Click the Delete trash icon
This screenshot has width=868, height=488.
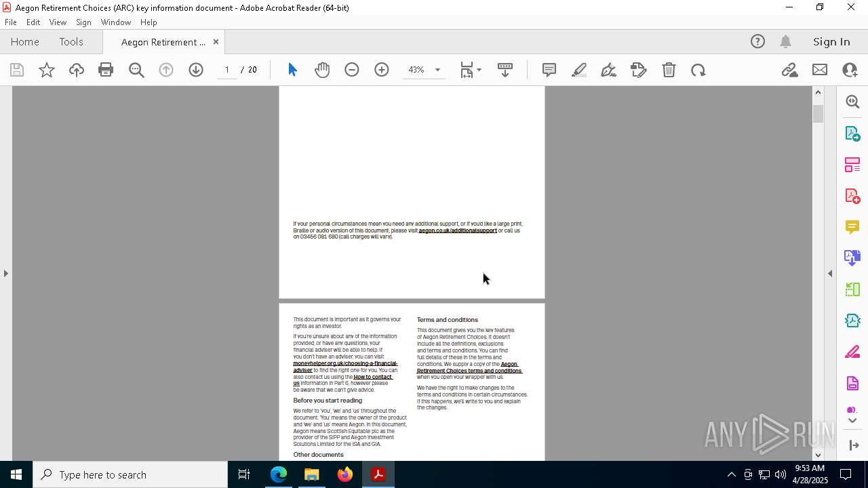tap(669, 70)
